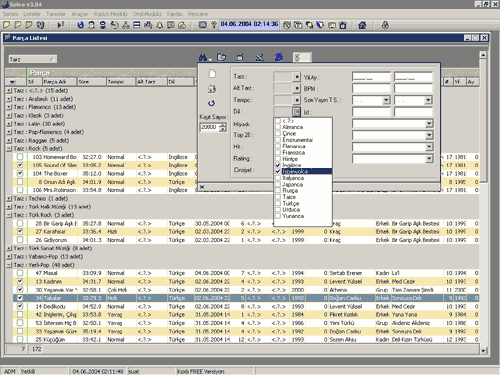Click the up arrow of the list scrollbar
500x375 pixels.
(483, 55)
